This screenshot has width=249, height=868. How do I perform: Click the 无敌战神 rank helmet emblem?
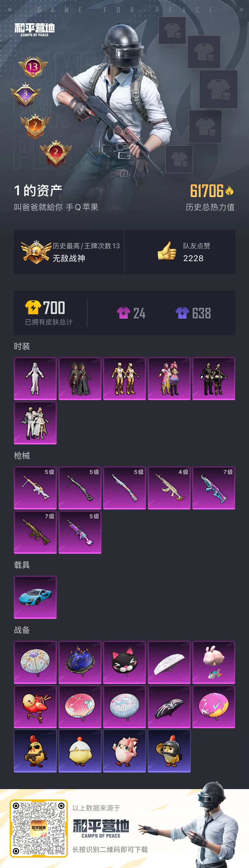[x=36, y=252]
